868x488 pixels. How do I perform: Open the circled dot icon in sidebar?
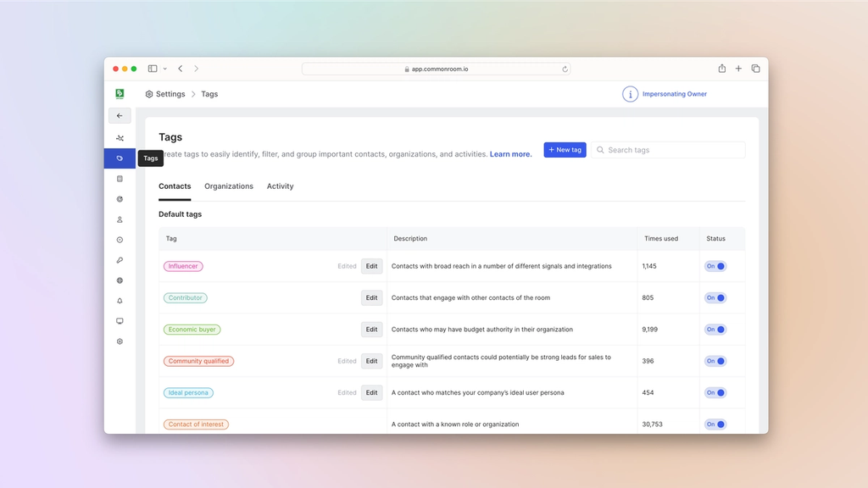coord(120,240)
